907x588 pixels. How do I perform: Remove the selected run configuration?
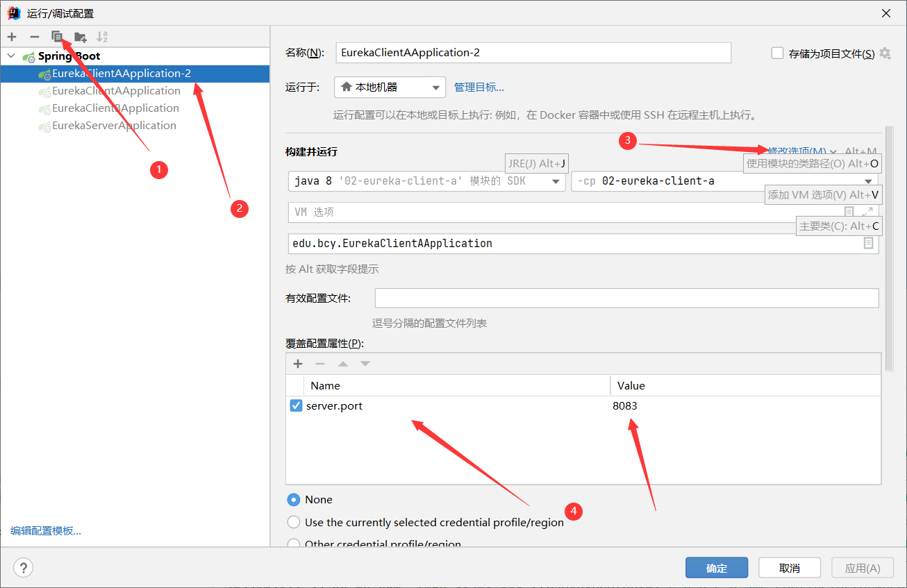click(x=35, y=36)
